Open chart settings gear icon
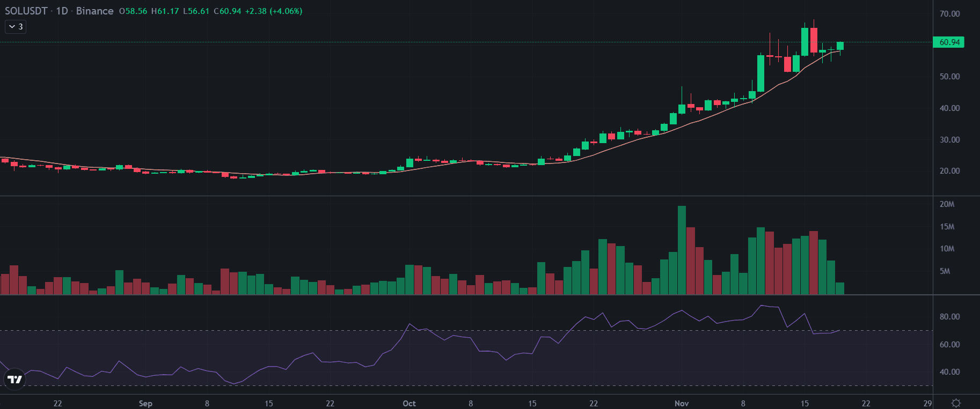 [956, 403]
